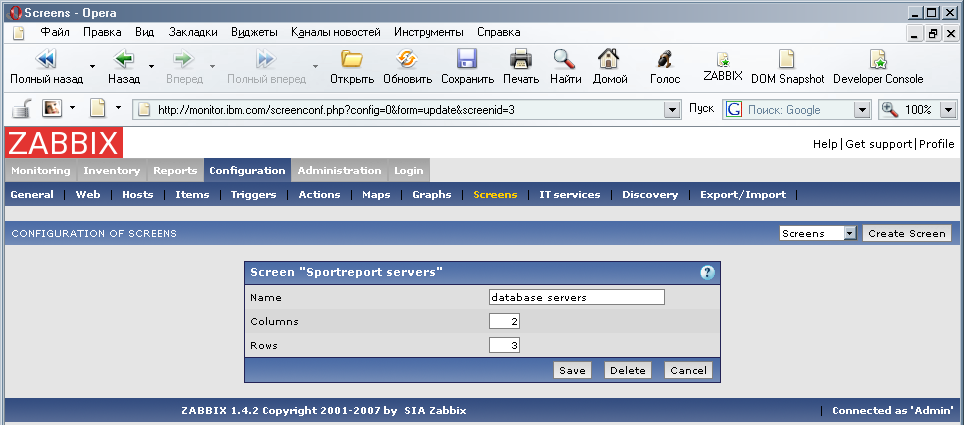
Task: Open a file with the Открыть folder icon
Action: tap(352, 59)
